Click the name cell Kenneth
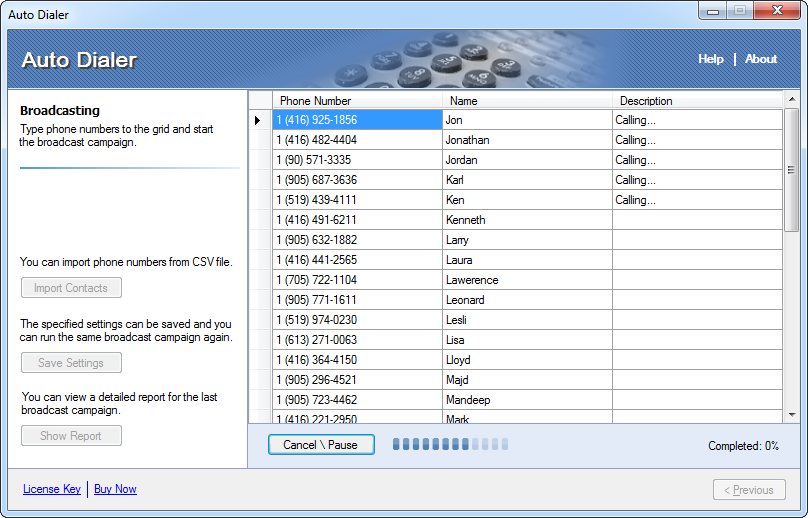This screenshot has height=518, width=808. 527,220
